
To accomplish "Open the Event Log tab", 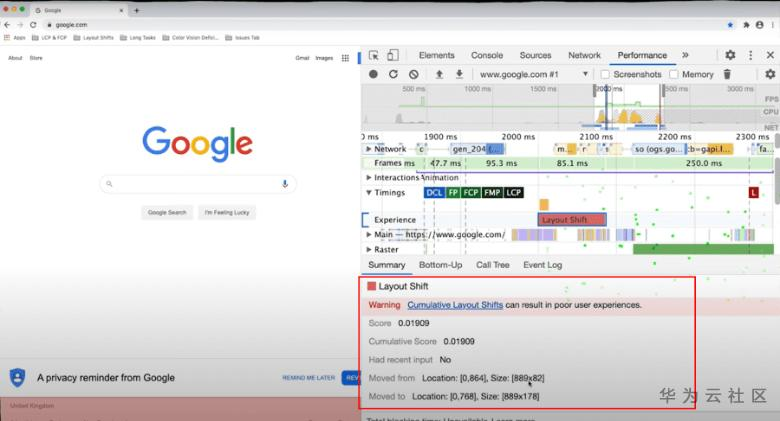I will (542, 265).
